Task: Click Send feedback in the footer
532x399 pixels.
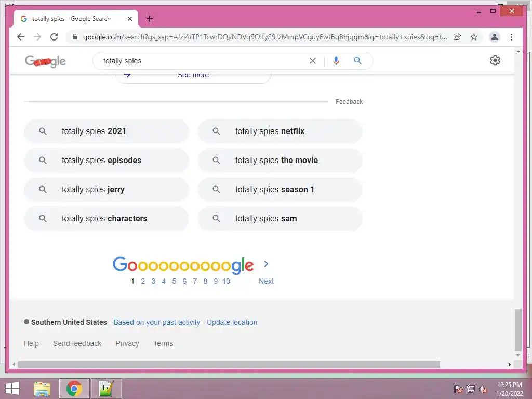Action: click(77, 344)
